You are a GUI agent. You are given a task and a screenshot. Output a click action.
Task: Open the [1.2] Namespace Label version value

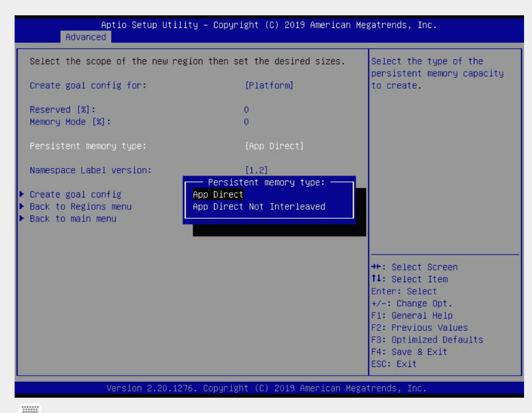(256, 170)
